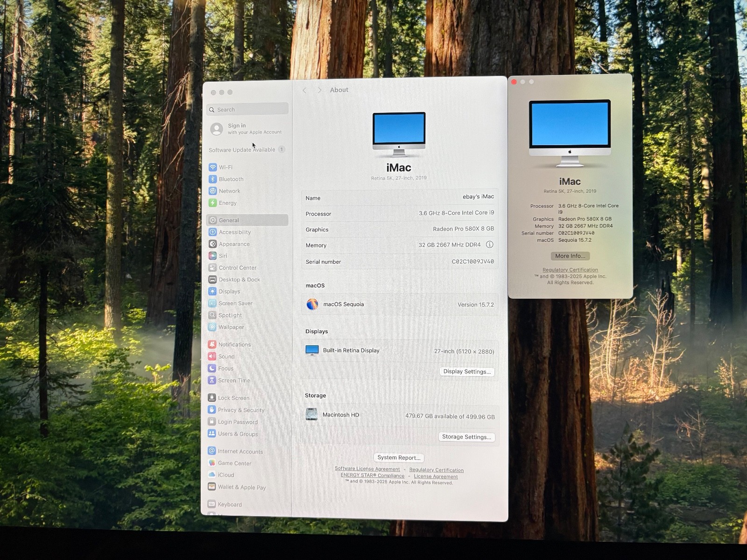Open the Control Center icon

[212, 268]
